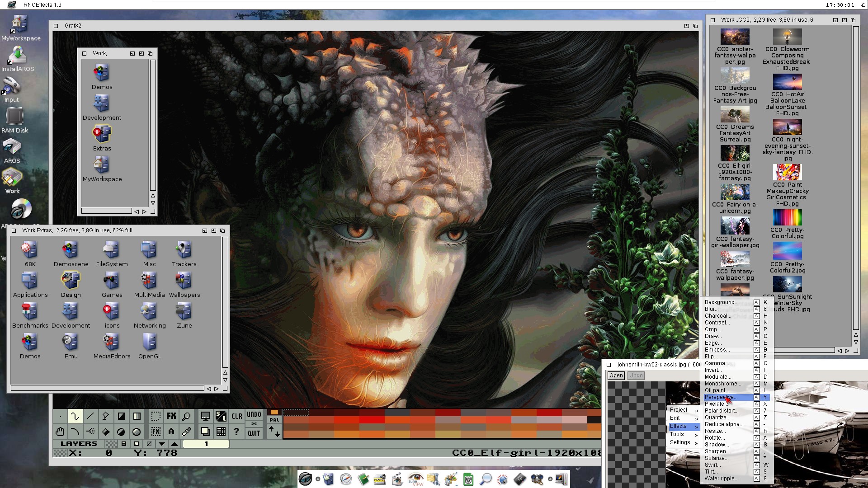
Task: Open the FX drawing effects button
Action: 171,416
